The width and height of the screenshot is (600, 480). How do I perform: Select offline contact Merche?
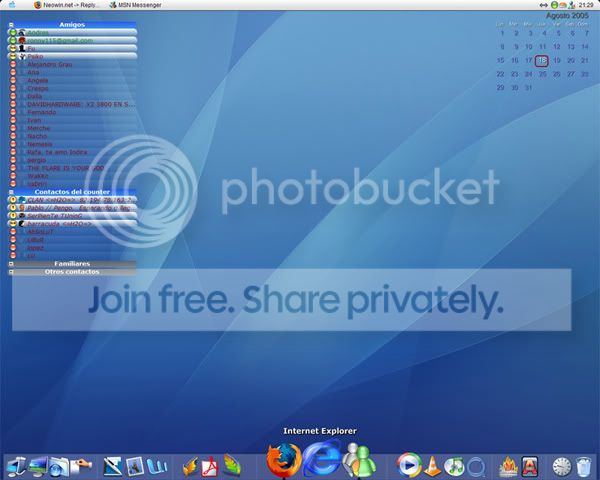(x=72, y=128)
